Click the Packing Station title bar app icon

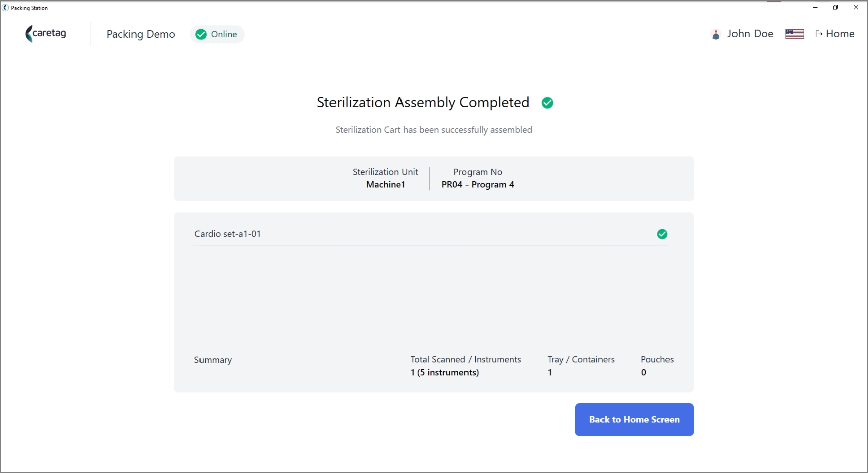[6, 8]
